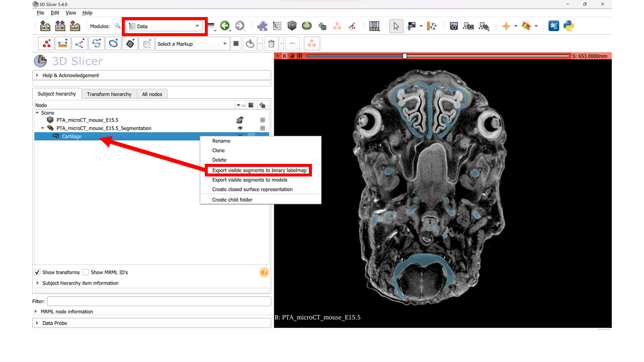Switch to All nodes tab

(x=152, y=94)
